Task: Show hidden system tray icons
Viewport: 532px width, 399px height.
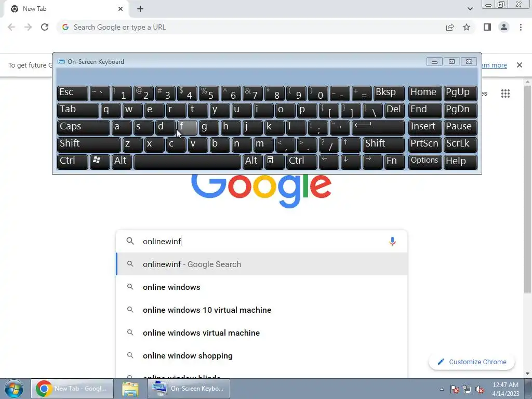Action: tap(442, 390)
